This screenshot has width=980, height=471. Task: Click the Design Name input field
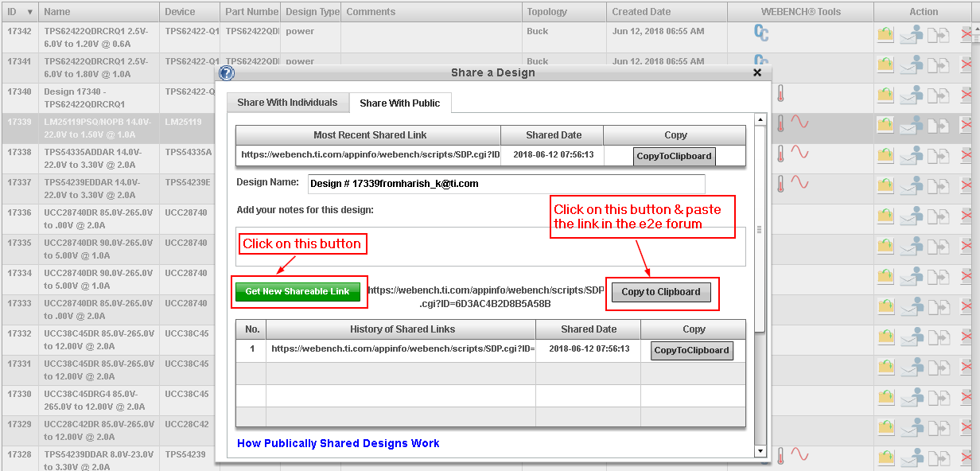506,184
